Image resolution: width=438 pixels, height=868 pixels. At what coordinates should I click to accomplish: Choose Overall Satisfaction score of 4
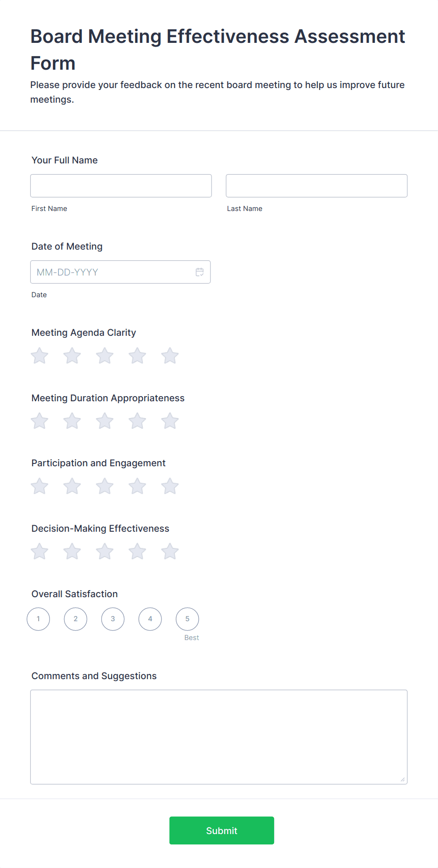pos(150,619)
